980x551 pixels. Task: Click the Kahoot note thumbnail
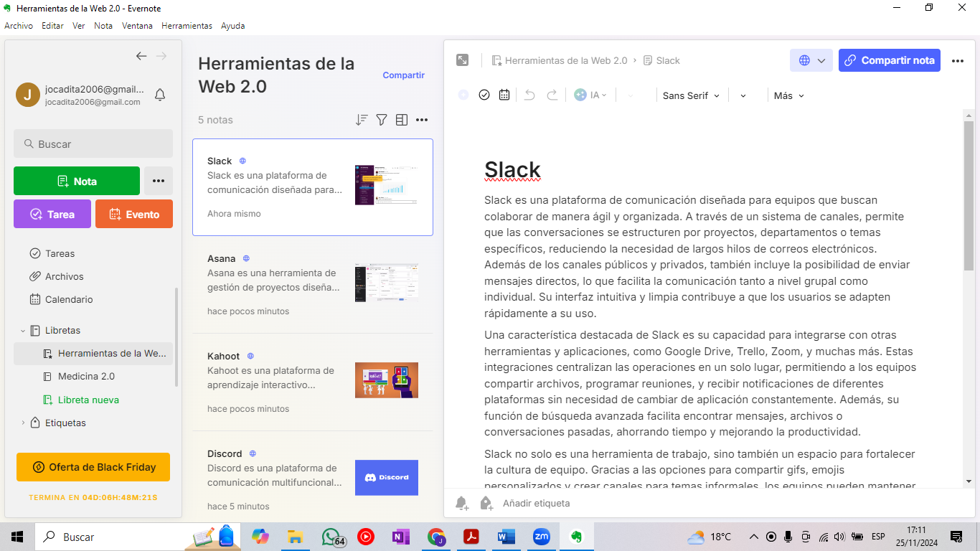click(387, 380)
